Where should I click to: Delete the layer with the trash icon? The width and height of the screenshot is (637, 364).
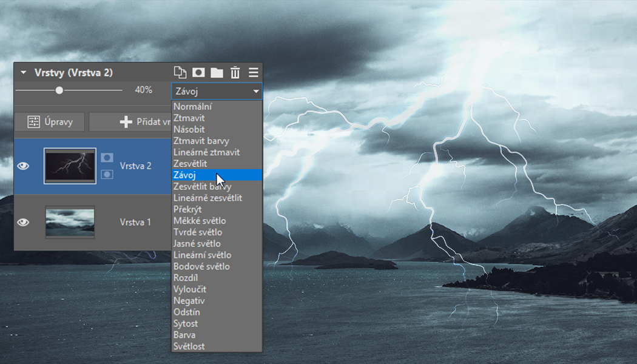[235, 73]
